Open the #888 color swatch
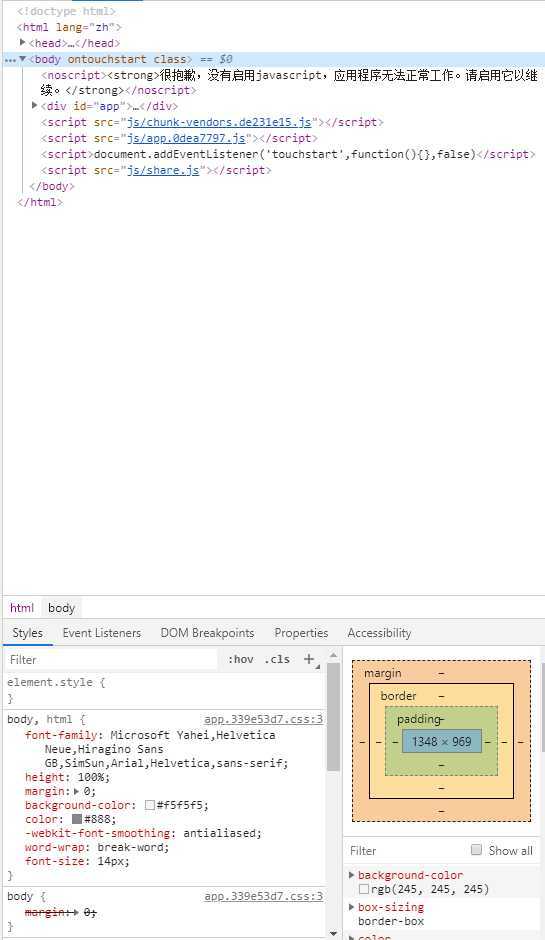This screenshot has height=940, width=545. [77, 820]
